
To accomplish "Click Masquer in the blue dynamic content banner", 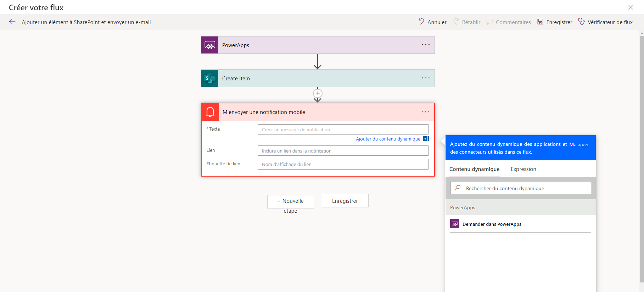I will [579, 144].
